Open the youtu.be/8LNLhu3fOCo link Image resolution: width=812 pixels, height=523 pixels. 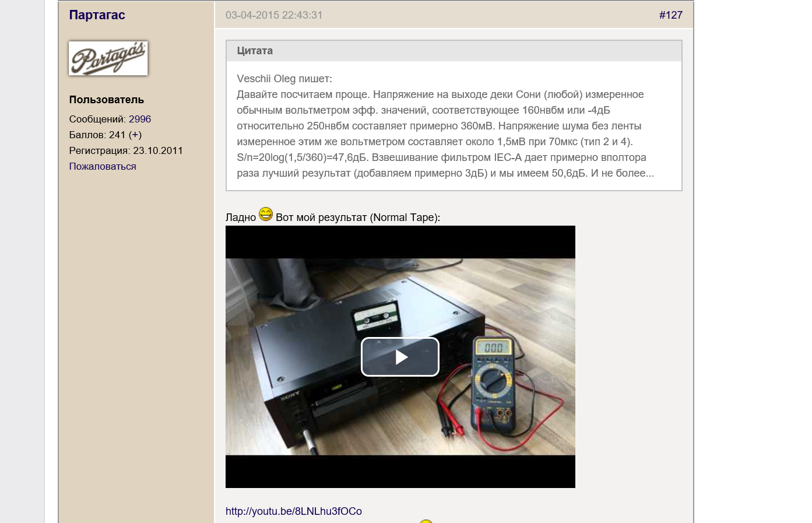[x=294, y=511]
